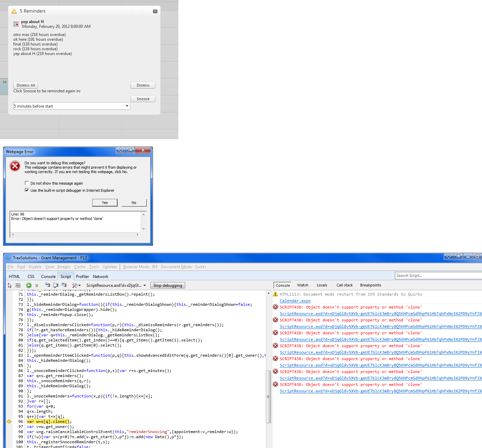Screen dimensions: 482x448
Task: Select the 'yep about H (219 hours overdue)' reminder
Action: point(43,54)
